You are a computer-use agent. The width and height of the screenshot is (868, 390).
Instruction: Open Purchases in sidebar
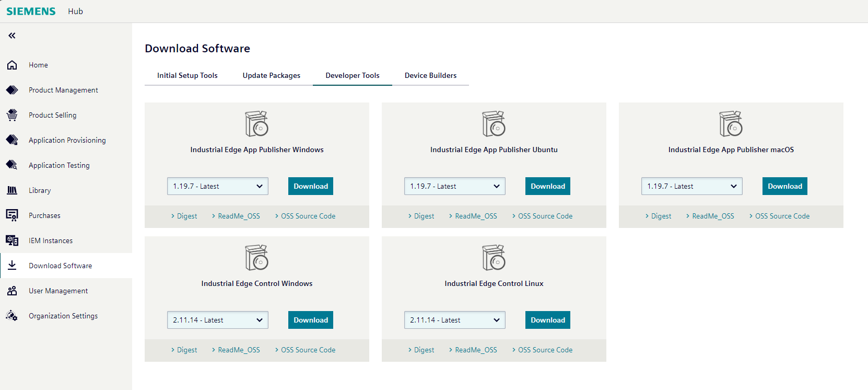pyautogui.click(x=66, y=215)
